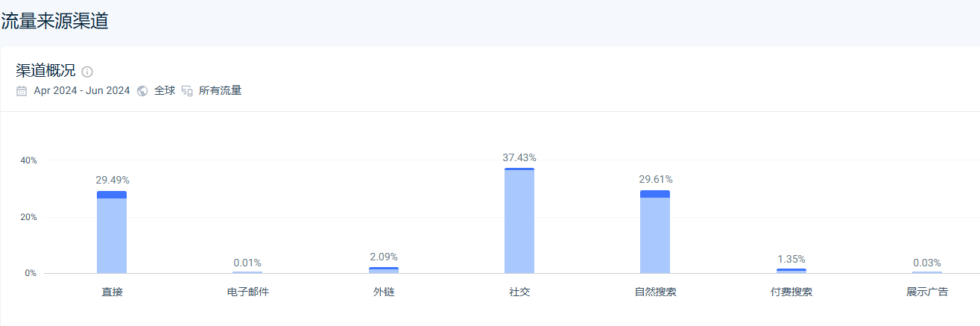Screen dimensions: 980x326
Task: Click the info icon beside 渠道概况
Action: point(87,72)
